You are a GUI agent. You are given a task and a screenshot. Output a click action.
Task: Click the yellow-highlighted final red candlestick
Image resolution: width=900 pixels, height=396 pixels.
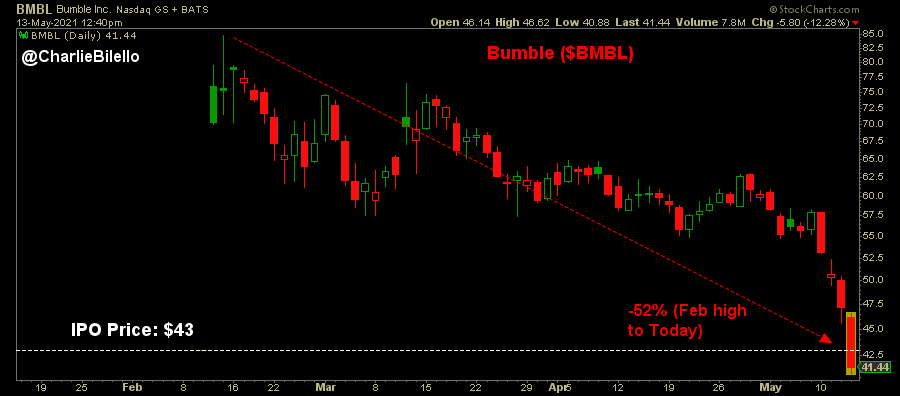[x=851, y=343]
